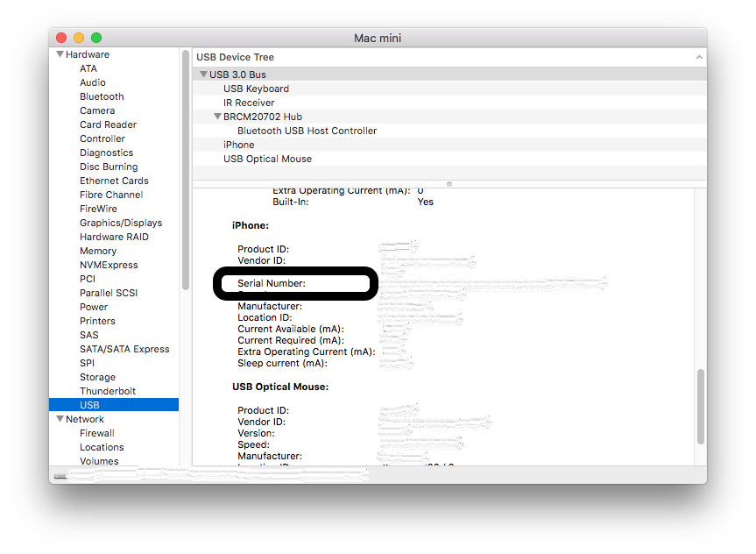Select NVMExpress entry
The image size is (756, 554).
(109, 265)
